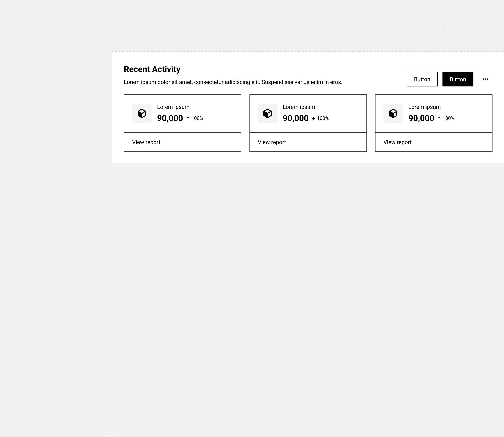The width and height of the screenshot is (504, 437).
Task: Click the Lorem ipsum label in third card
Action: pyautogui.click(x=424, y=107)
